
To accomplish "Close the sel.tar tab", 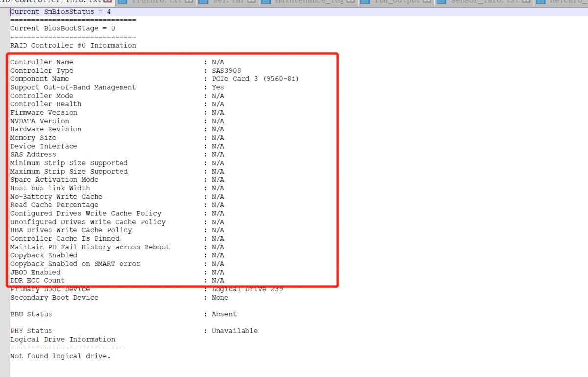I will point(251,2).
